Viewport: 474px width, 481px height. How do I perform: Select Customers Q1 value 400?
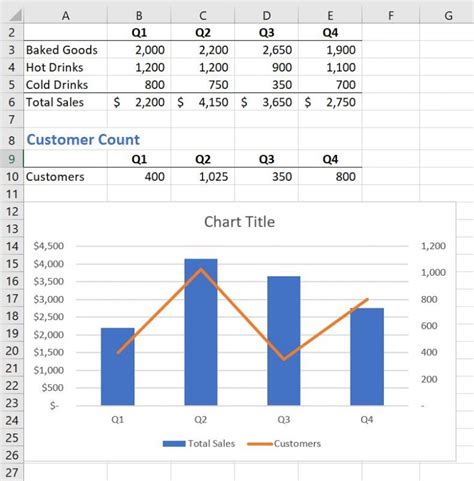coord(139,176)
